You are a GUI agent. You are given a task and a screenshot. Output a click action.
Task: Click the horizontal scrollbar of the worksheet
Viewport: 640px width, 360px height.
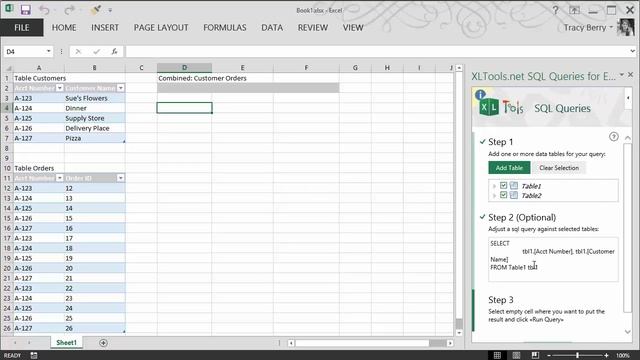[370, 343]
